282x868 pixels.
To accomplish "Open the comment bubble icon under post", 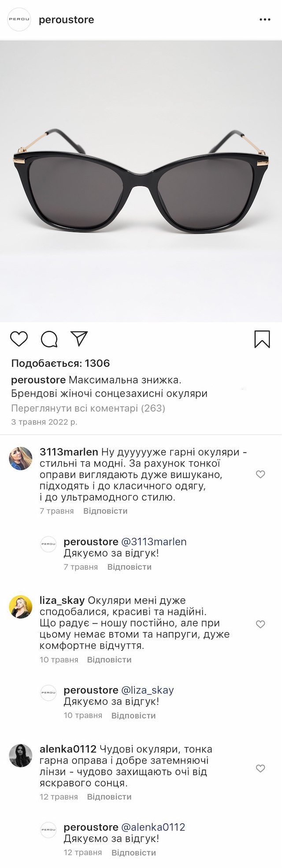I will pos(49,339).
